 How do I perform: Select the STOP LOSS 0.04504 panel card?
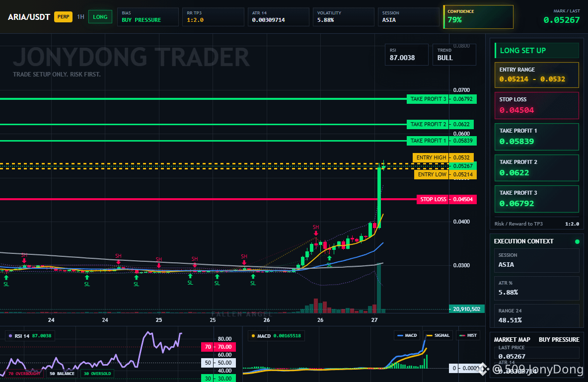pyautogui.click(x=537, y=105)
